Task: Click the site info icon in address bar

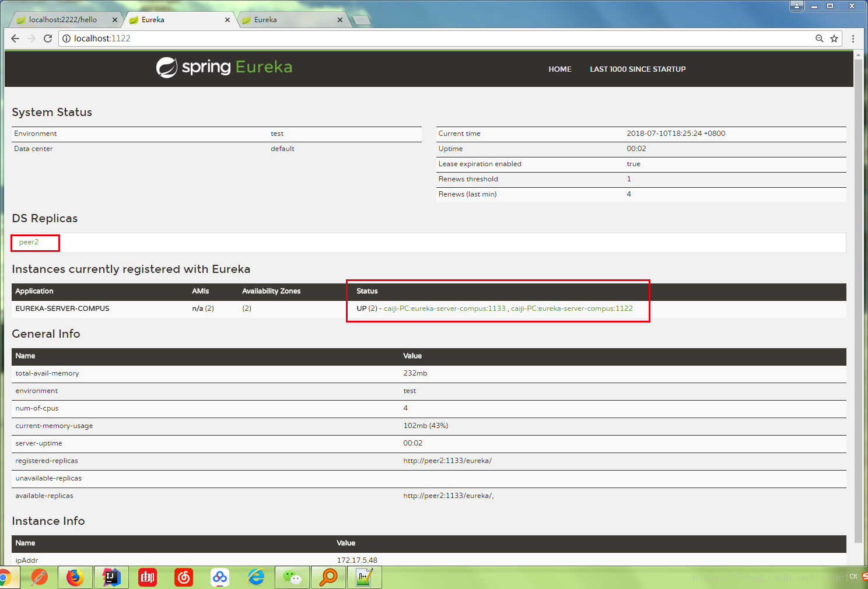Action: point(66,38)
